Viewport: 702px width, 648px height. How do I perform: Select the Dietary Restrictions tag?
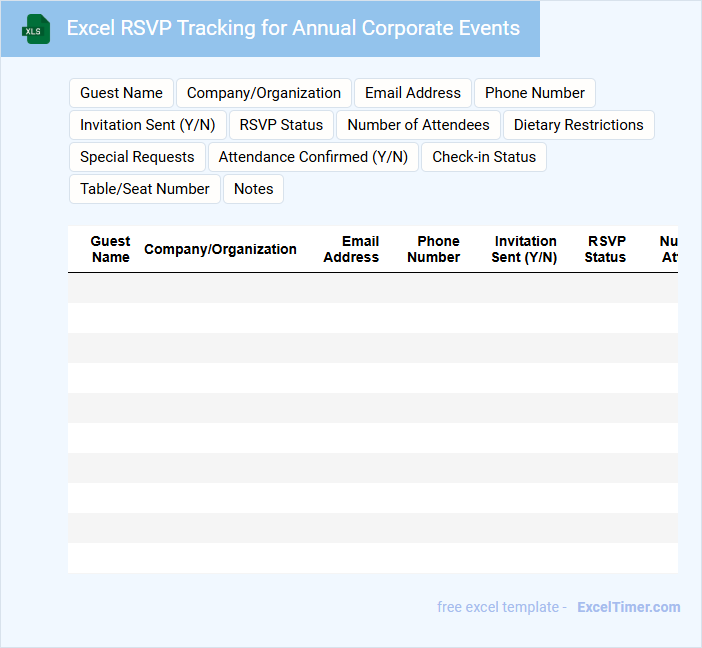(579, 125)
